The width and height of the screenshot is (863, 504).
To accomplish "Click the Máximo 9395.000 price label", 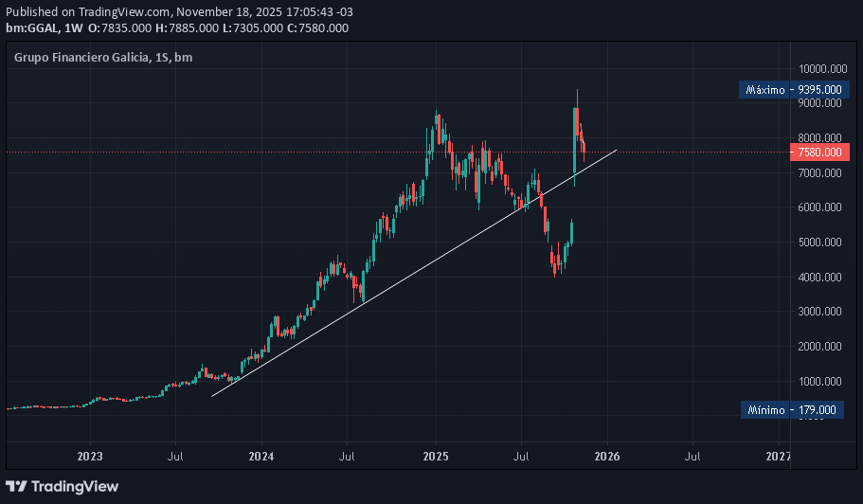I will coord(791,90).
